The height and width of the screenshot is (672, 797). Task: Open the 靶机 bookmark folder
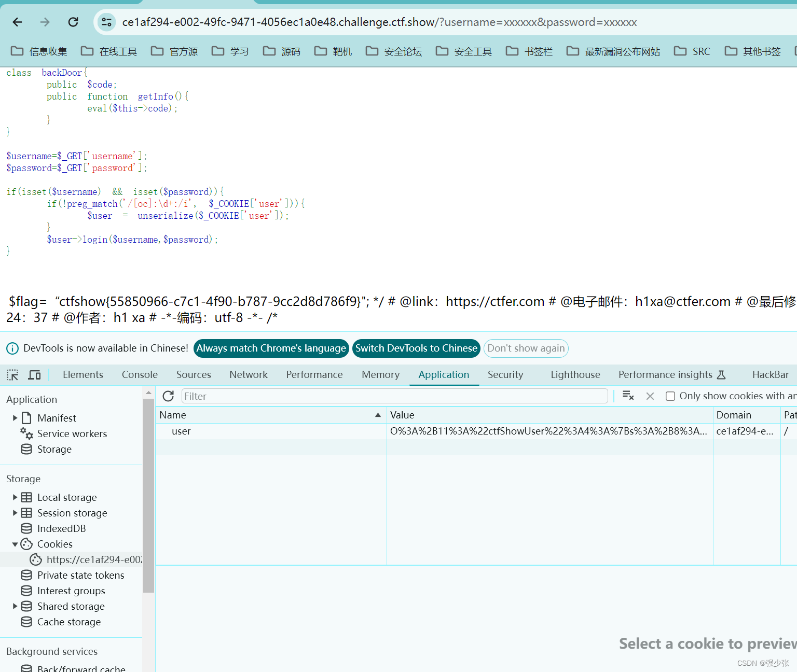(333, 51)
